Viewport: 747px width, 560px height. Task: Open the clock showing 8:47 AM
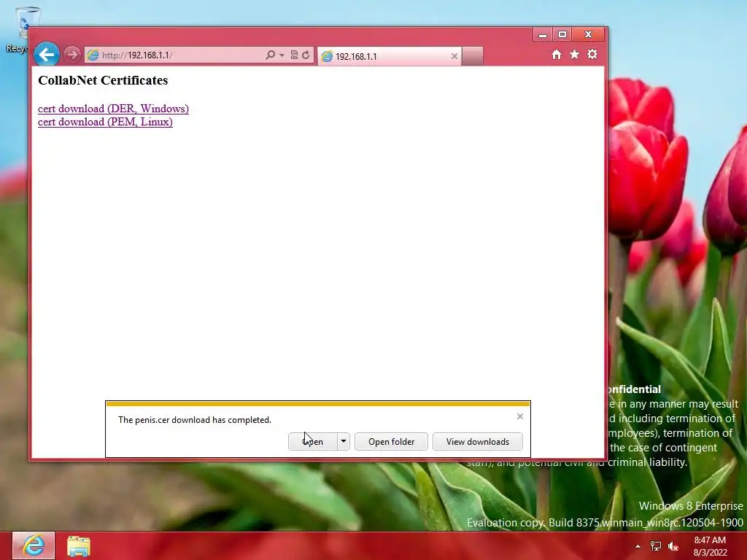(710, 546)
